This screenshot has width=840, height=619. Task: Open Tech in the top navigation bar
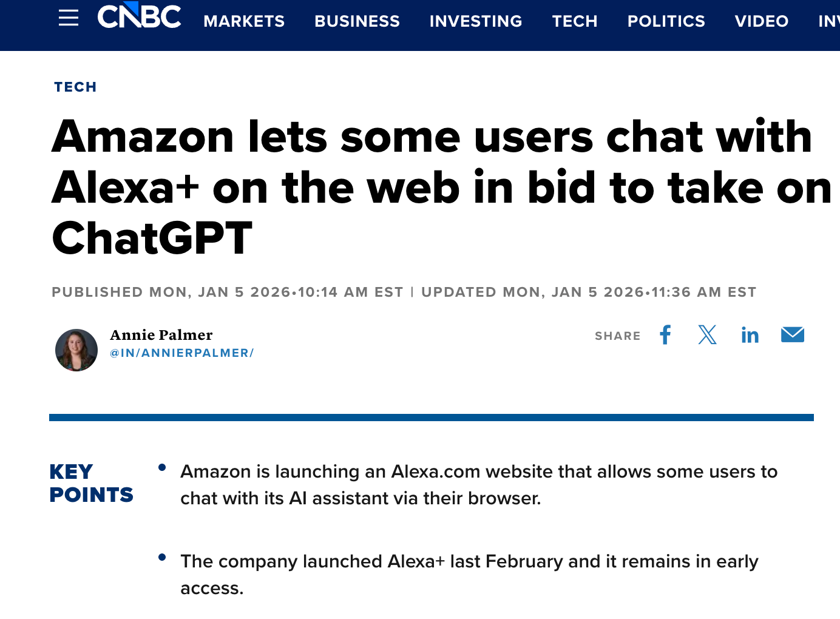[575, 21]
